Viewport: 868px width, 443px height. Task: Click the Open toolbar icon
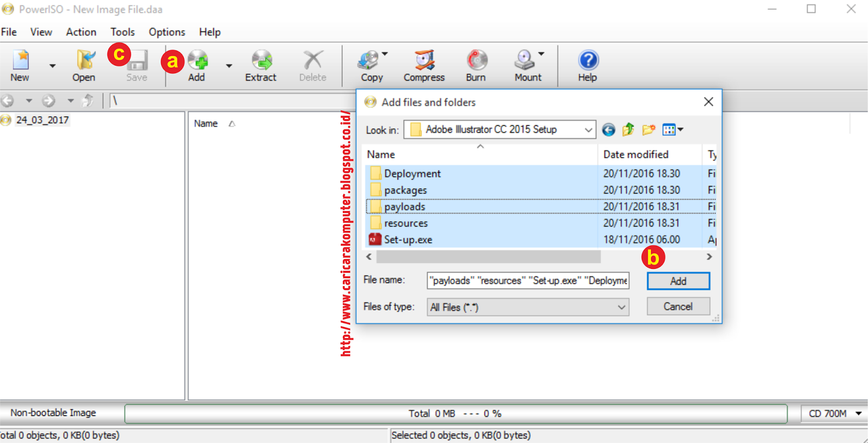click(85, 60)
